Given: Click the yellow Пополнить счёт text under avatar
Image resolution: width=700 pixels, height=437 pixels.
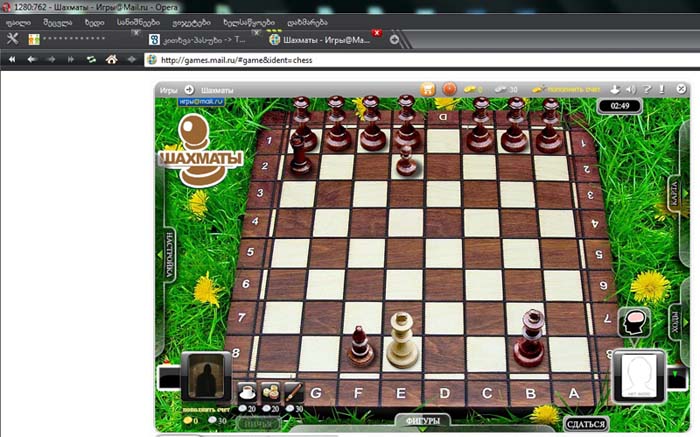Looking at the screenshot, I should point(206,410).
